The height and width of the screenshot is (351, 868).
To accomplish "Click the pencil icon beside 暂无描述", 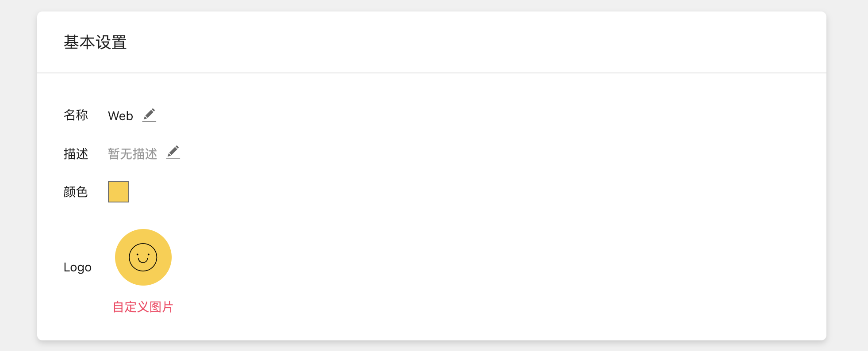I will (x=173, y=152).
